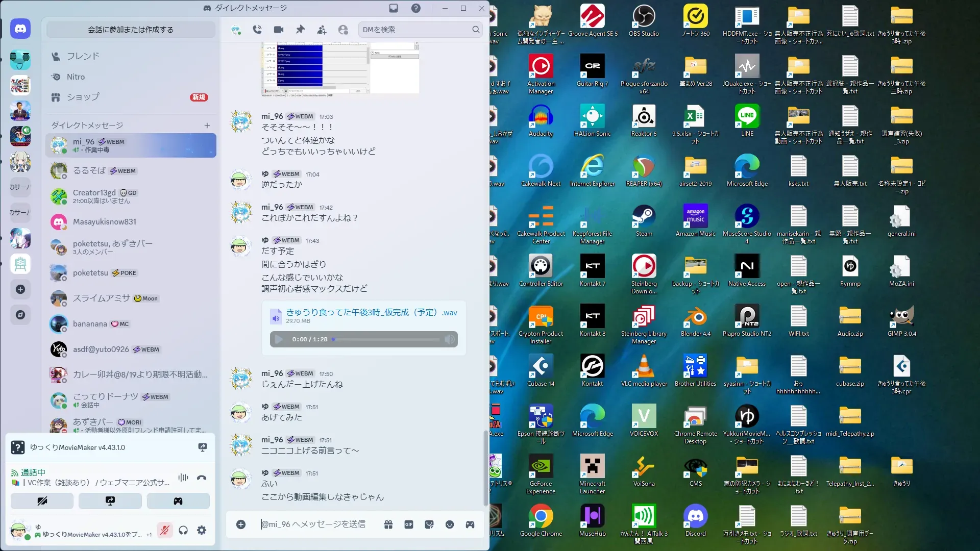Add friends to DM icon
Screen dimensions: 980x551
(322, 30)
